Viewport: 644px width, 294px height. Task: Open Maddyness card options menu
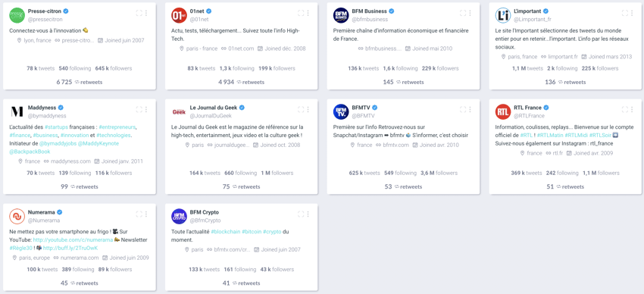[x=146, y=110]
